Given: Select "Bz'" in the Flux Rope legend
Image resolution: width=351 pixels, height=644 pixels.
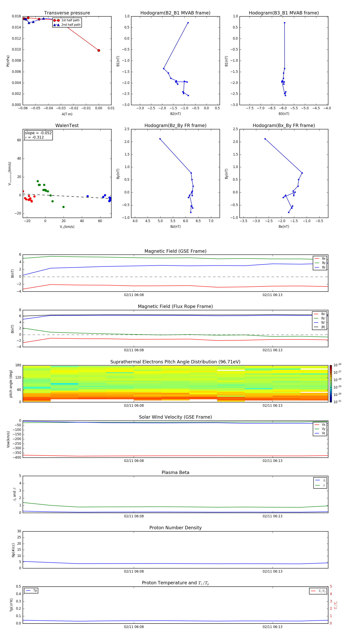Looking at the screenshot, I should (320, 323).
